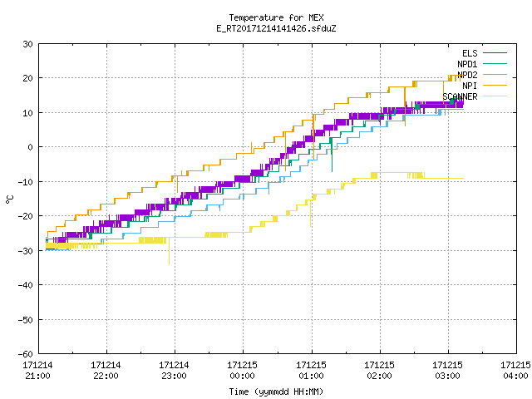Click the x-axis tick 171215 01:00
The height and width of the screenshot is (399, 532).
click(311, 371)
